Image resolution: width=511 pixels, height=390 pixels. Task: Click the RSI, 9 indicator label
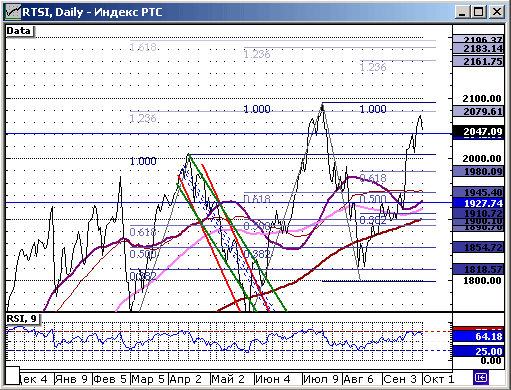click(x=23, y=319)
